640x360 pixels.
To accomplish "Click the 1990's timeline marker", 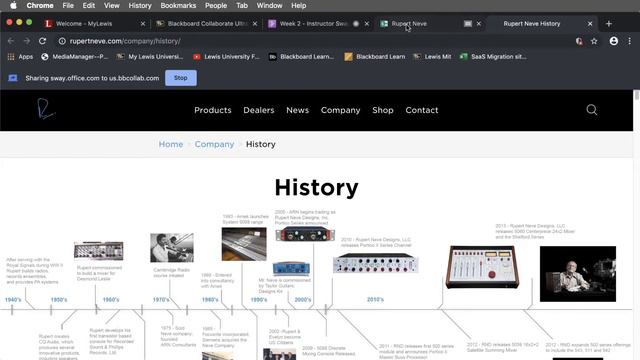I will point(259,300).
